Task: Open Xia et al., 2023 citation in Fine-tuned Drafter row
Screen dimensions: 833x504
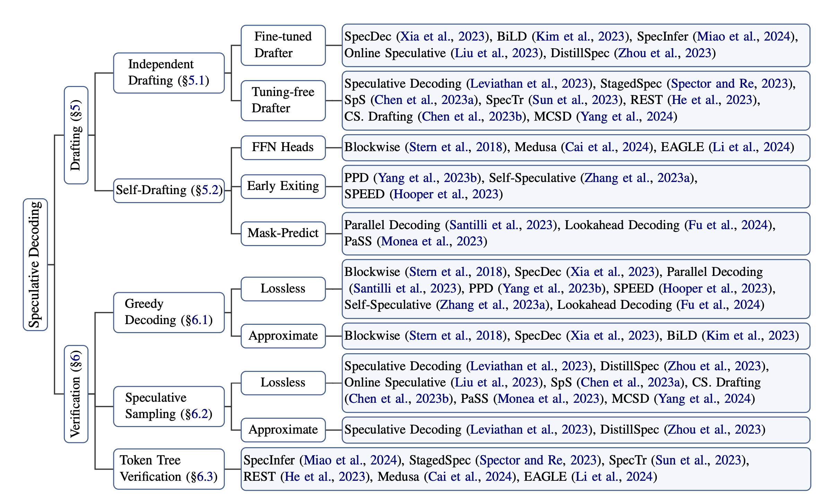Action: tap(442, 36)
